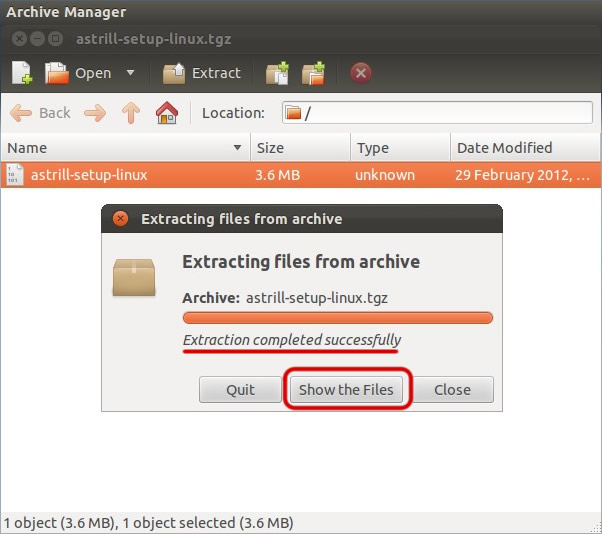The image size is (602, 534).
Task: Sort files by the Type column
Action: [400, 147]
